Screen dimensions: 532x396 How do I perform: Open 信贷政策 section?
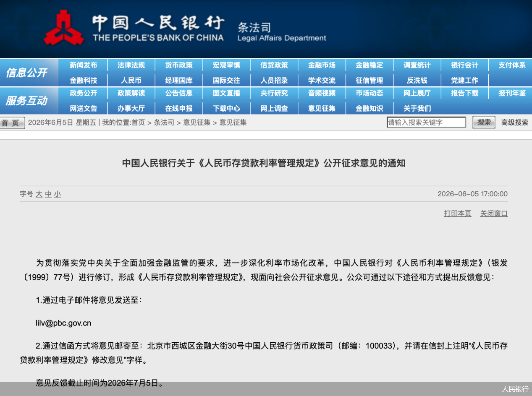[274, 65]
